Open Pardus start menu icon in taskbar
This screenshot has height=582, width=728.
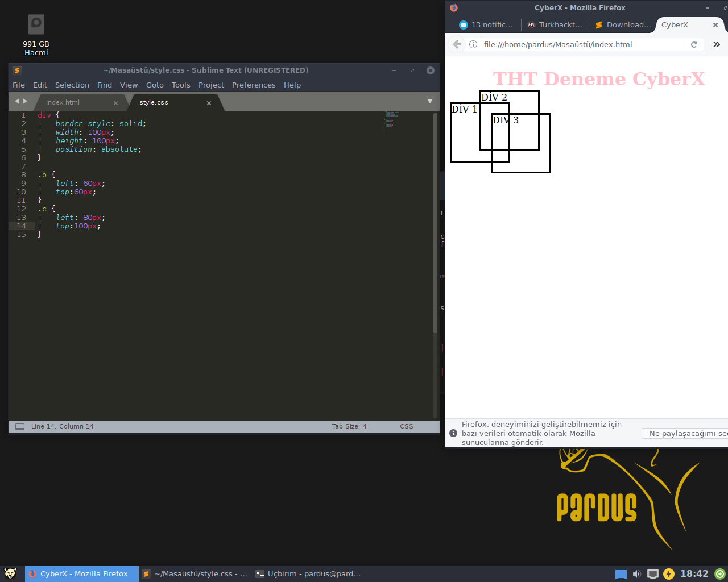pyautogui.click(x=10, y=573)
